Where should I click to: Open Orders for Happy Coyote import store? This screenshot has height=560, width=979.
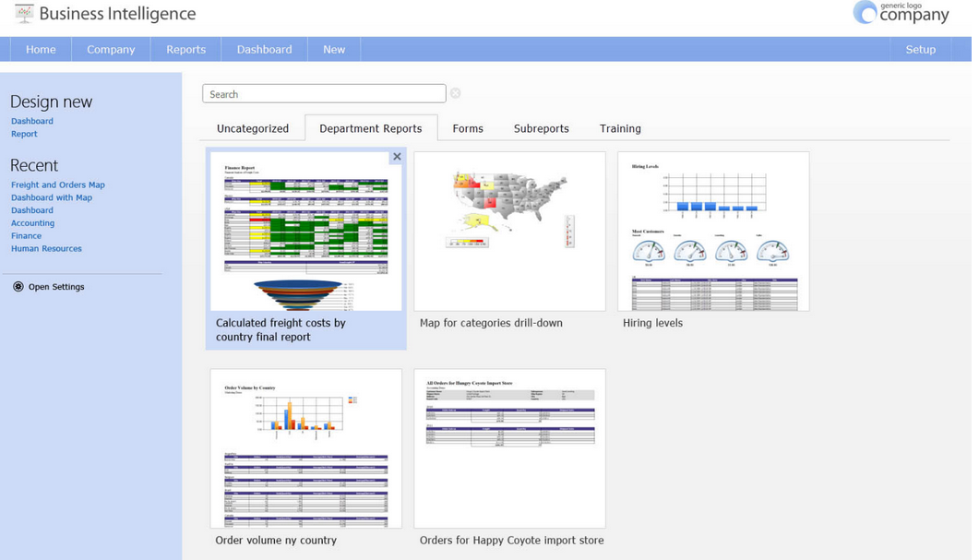point(509,448)
